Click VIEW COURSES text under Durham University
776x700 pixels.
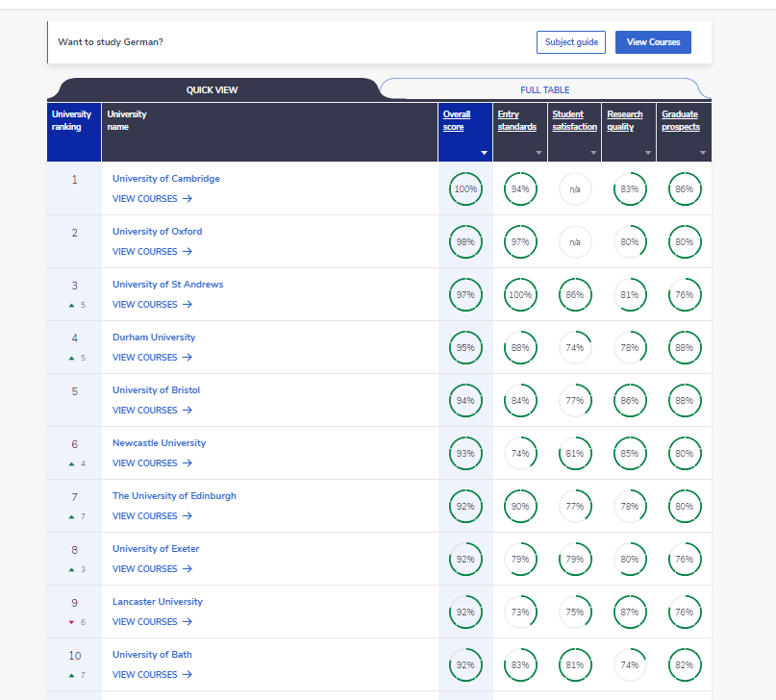point(144,358)
